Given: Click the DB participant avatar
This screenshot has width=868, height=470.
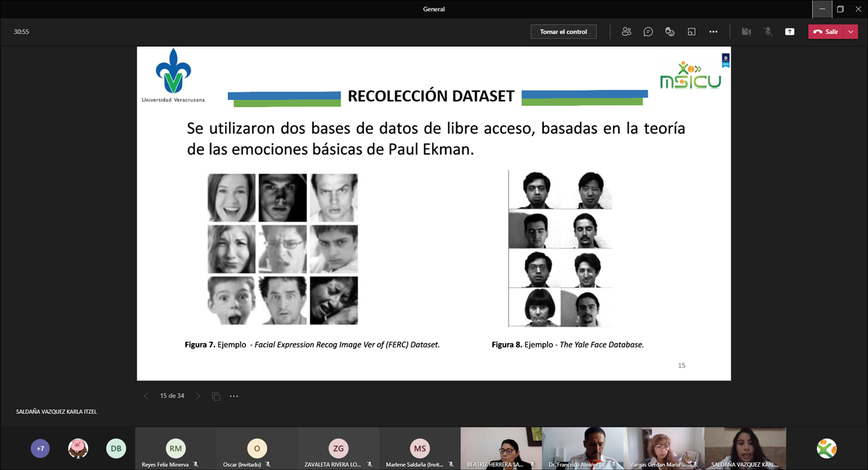Looking at the screenshot, I should (x=116, y=448).
